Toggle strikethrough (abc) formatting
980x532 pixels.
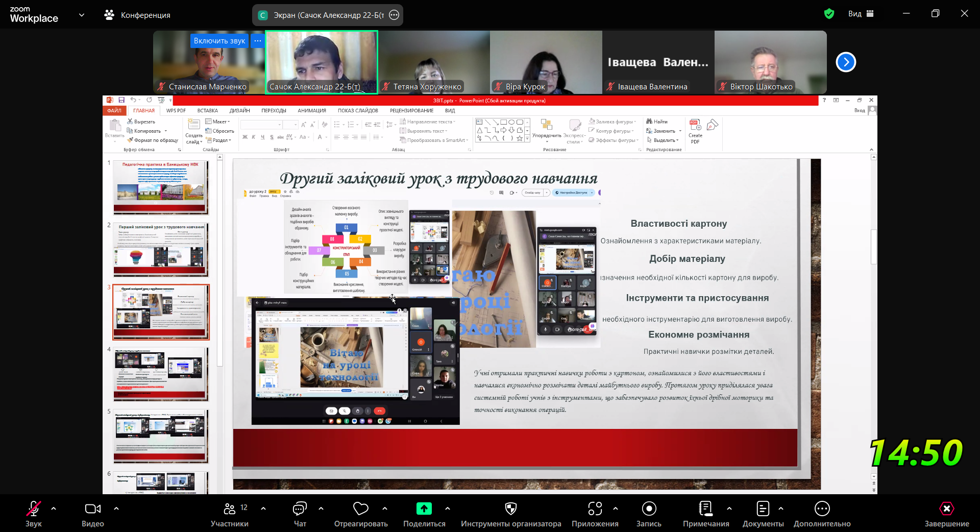(x=280, y=137)
